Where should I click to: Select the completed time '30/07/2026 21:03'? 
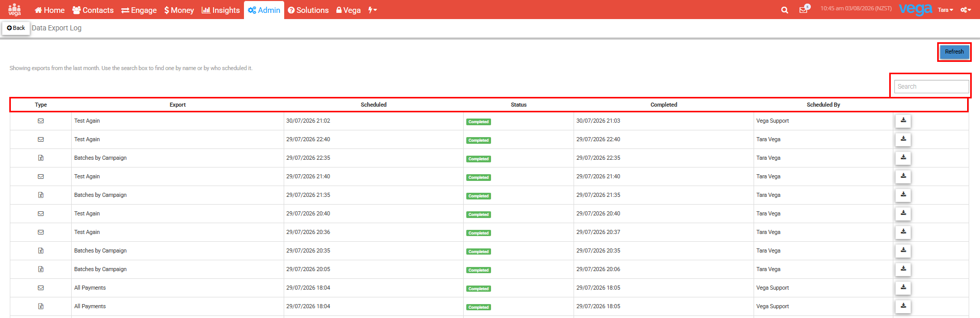pyautogui.click(x=598, y=121)
